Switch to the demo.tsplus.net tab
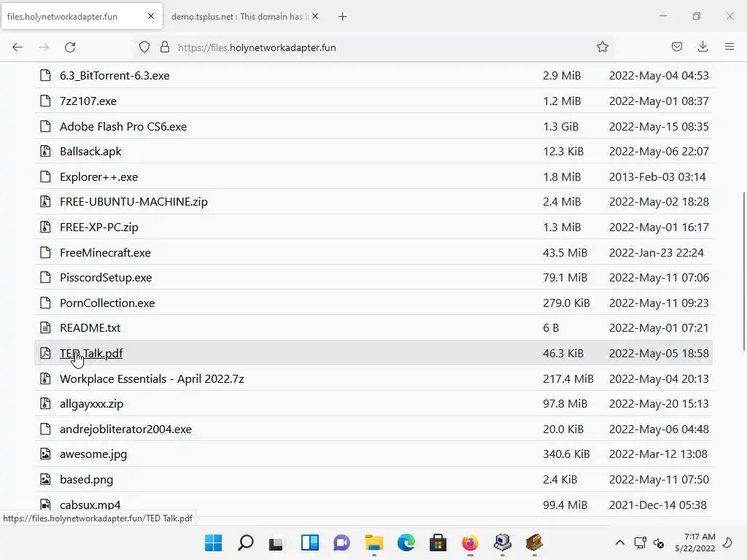The width and height of the screenshot is (747, 560). [237, 17]
